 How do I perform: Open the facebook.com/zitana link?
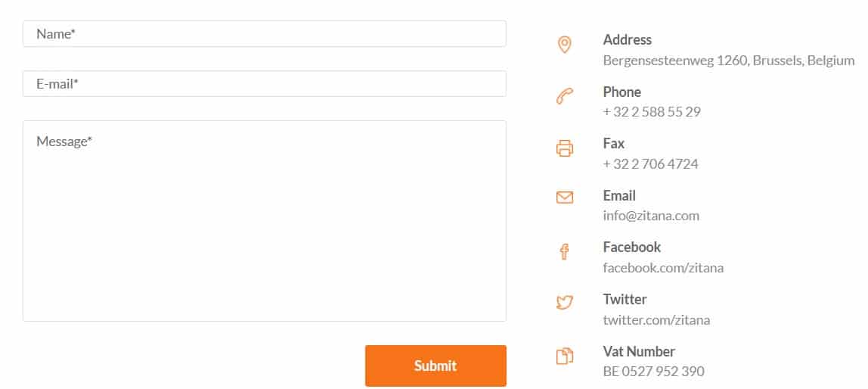click(x=663, y=268)
